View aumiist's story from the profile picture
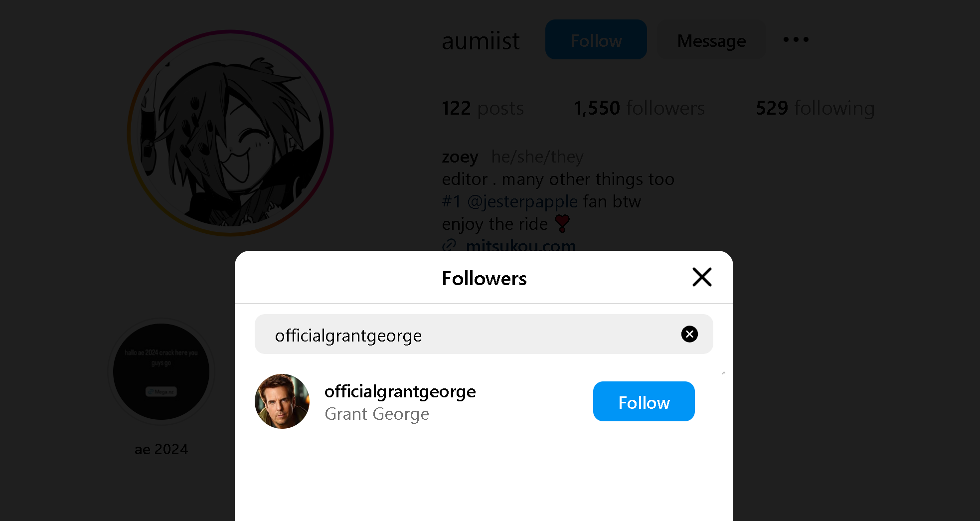 click(230, 133)
